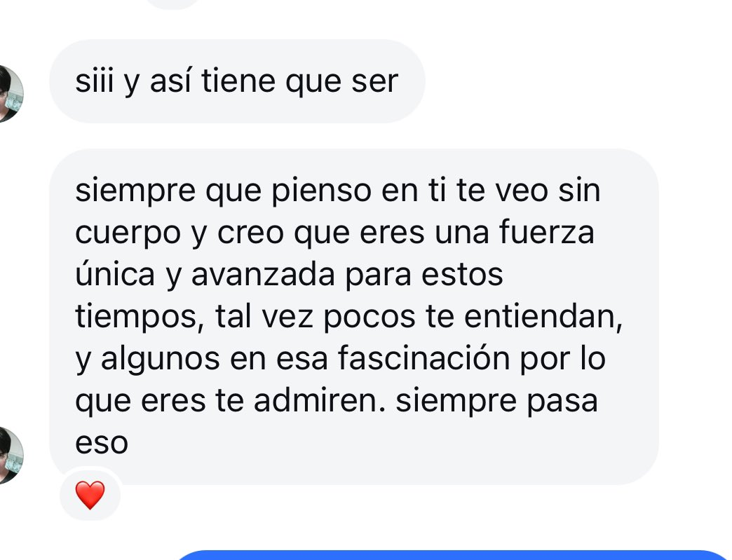732x560 pixels.
Task: Click the word 'admiren.' in the message
Action: [320, 401]
